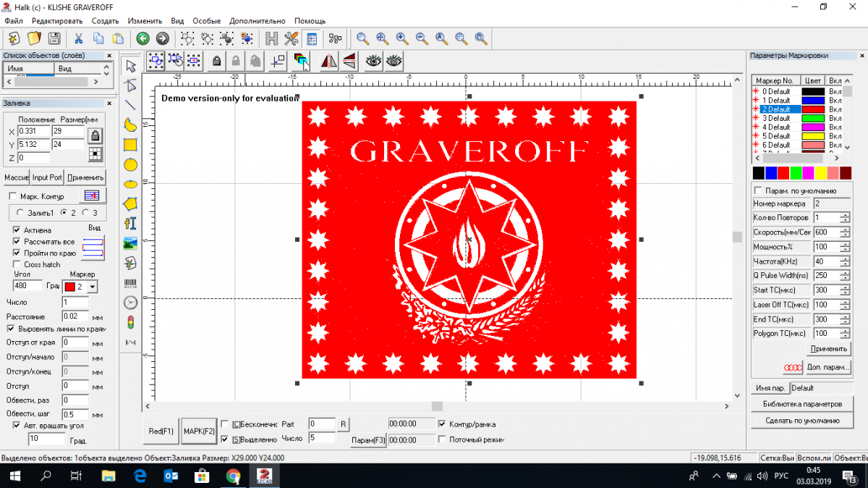Click the Угол value field 480
868x488 pixels.
tap(27, 287)
